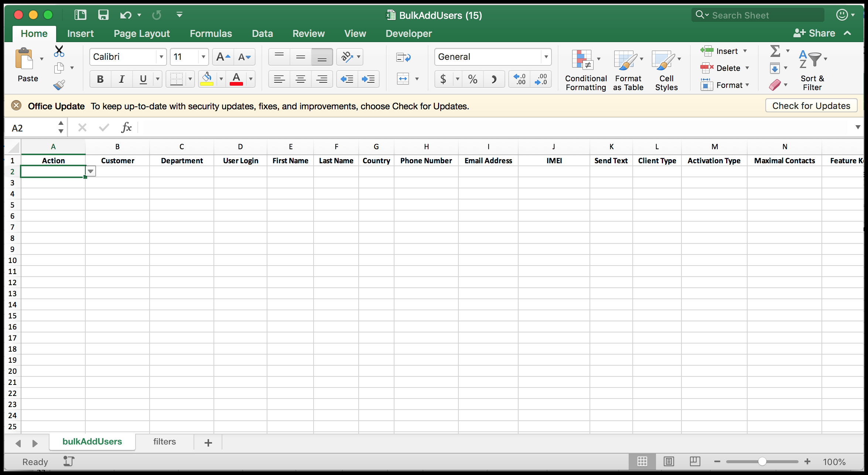Click the AutoSum sigma icon
Screen dimensions: 868x475
click(775, 51)
